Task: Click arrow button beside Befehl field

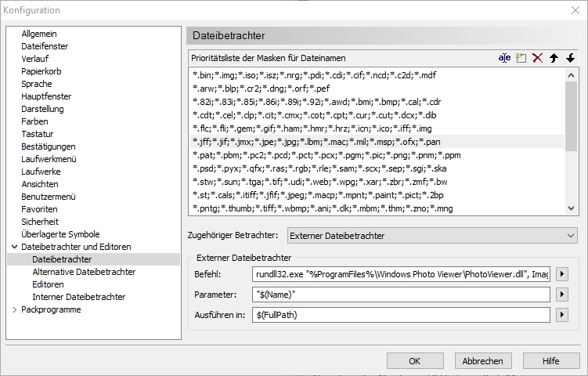Action: [561, 274]
